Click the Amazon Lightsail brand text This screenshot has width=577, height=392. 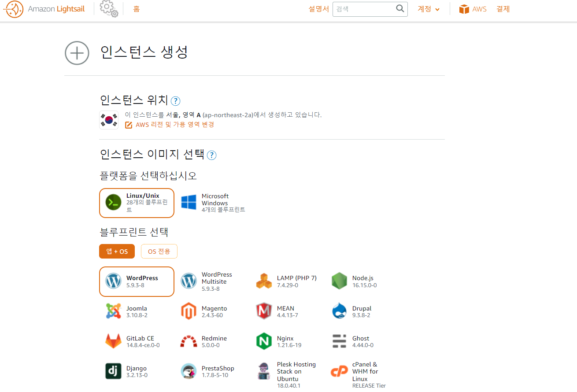click(57, 9)
